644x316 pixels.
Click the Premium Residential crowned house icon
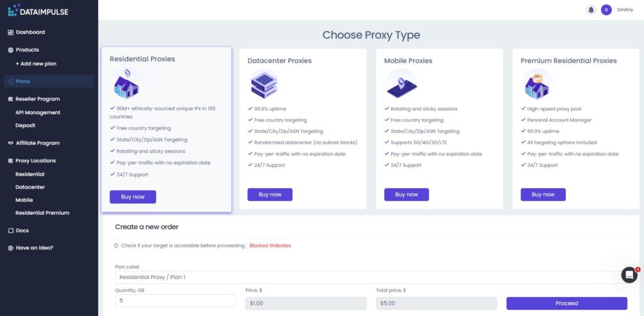tap(537, 84)
